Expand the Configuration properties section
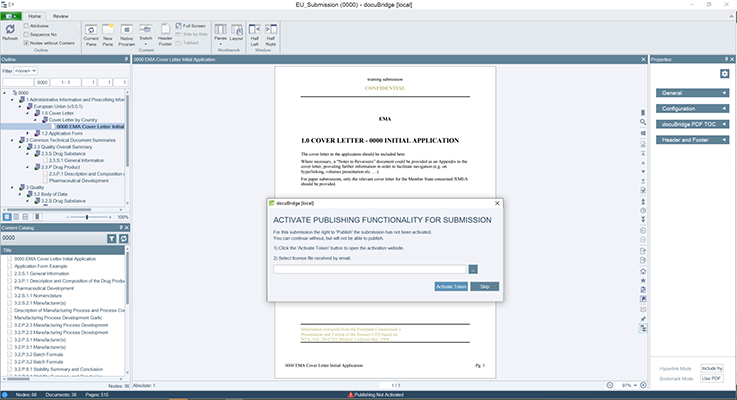 tap(692, 109)
